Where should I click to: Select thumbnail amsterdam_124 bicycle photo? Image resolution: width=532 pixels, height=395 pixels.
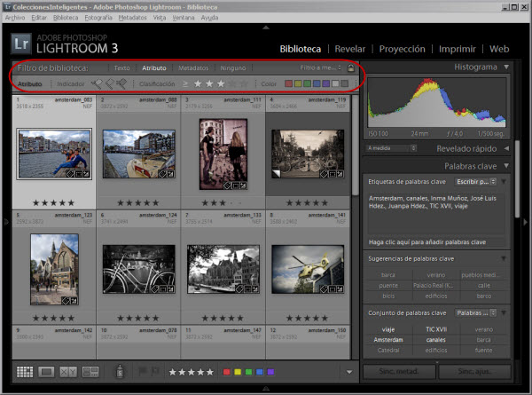139,269
